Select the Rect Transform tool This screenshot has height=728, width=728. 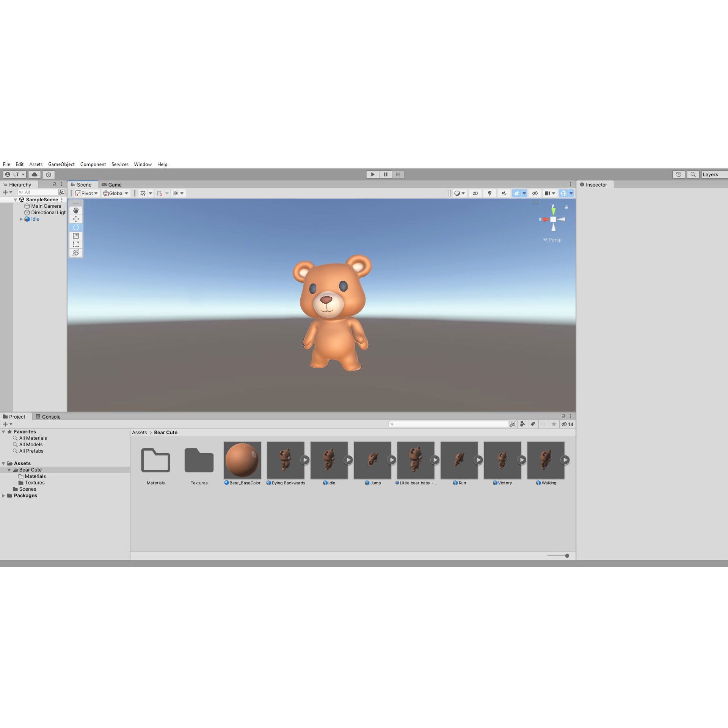click(75, 244)
